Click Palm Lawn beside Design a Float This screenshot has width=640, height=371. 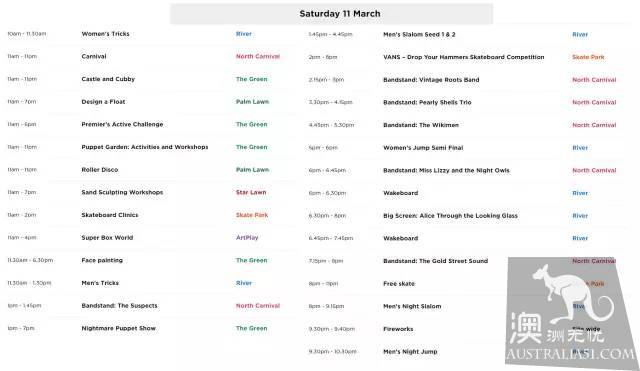tap(252, 102)
